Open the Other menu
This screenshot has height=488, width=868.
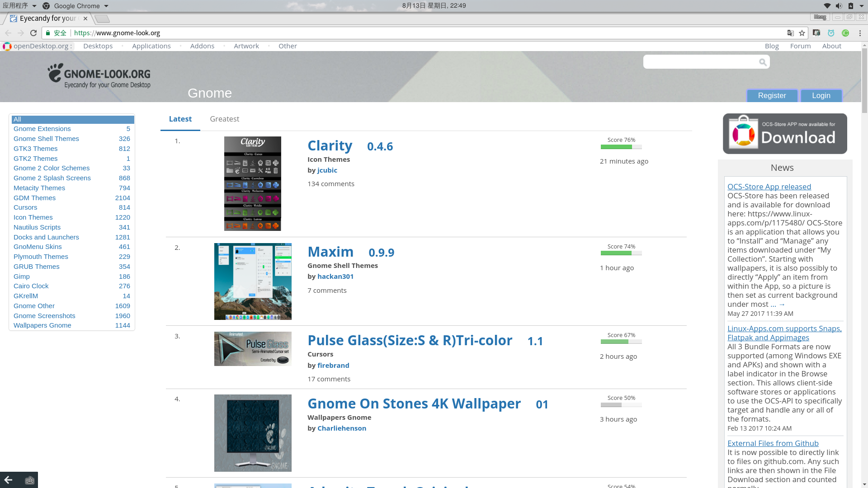(x=288, y=46)
